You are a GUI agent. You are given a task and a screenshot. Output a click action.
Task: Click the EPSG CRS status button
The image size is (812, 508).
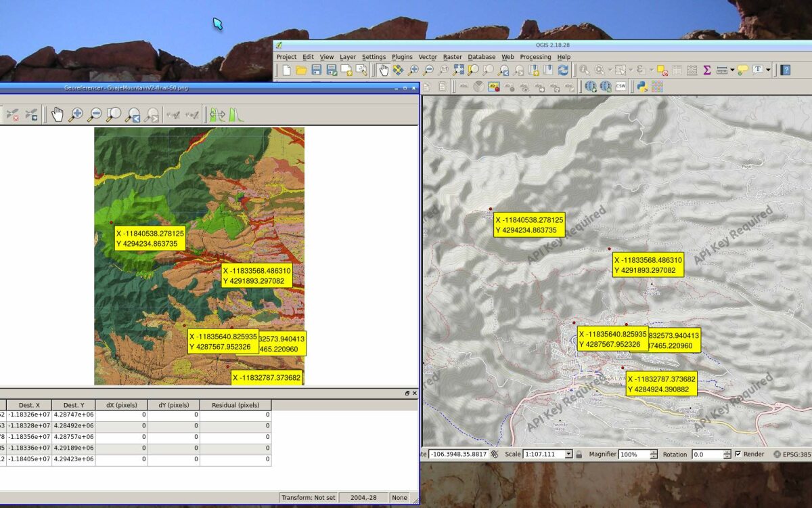(x=795, y=454)
